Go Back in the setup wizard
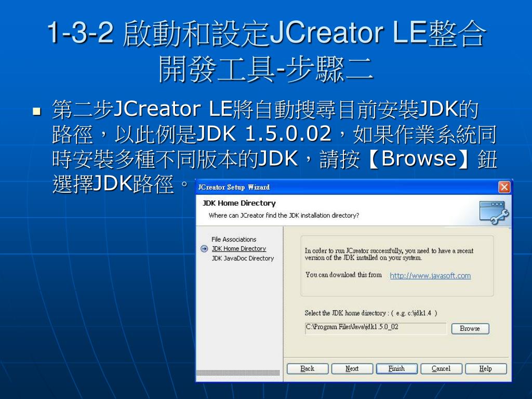Image resolution: width=532 pixels, height=399 pixels. (x=308, y=368)
